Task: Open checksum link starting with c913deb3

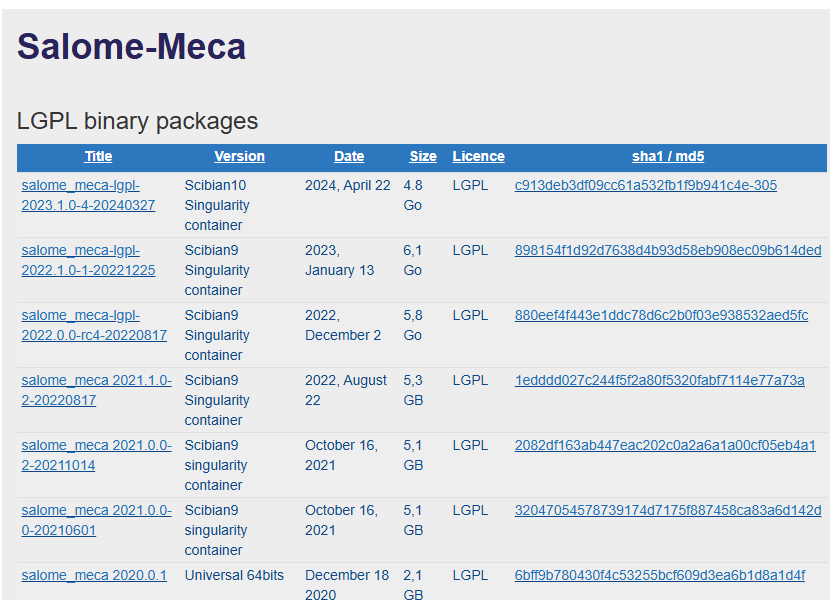Action: tap(645, 185)
